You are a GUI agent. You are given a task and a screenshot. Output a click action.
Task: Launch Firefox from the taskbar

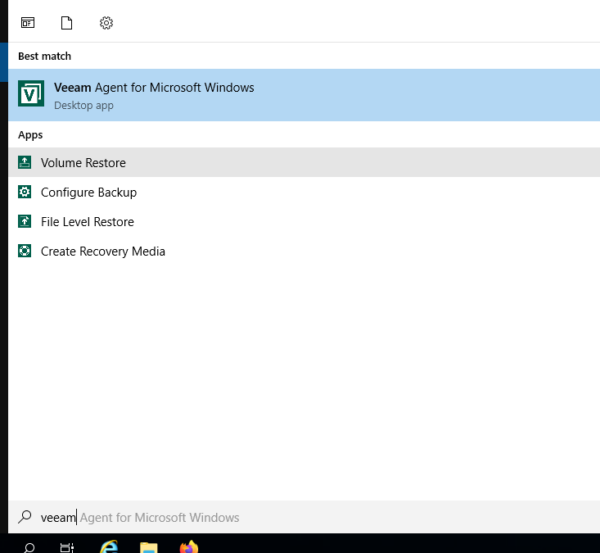[189, 547]
